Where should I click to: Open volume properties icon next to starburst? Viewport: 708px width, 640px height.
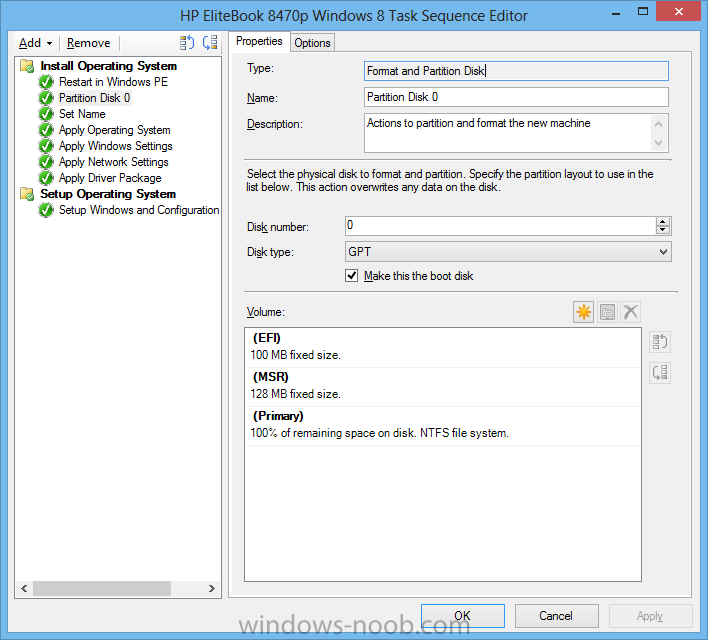coord(607,312)
